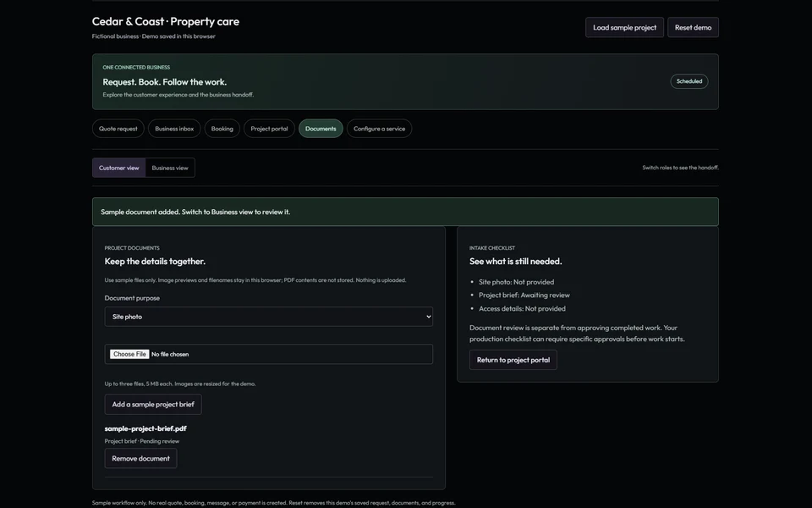
Task: Click the Scheduled status badge
Action: tap(689, 81)
